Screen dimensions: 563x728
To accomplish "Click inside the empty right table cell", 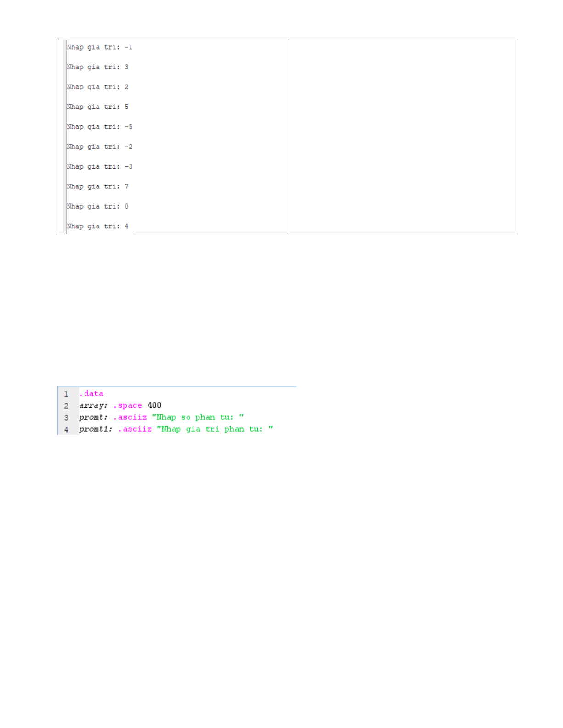I will pos(401,137).
